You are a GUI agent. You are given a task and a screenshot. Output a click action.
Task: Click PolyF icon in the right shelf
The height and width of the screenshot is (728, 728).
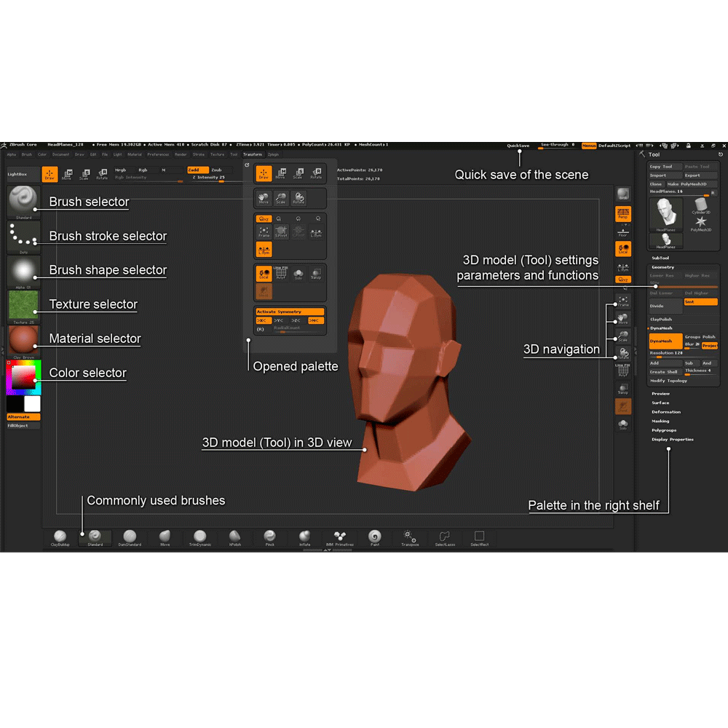pos(623,371)
